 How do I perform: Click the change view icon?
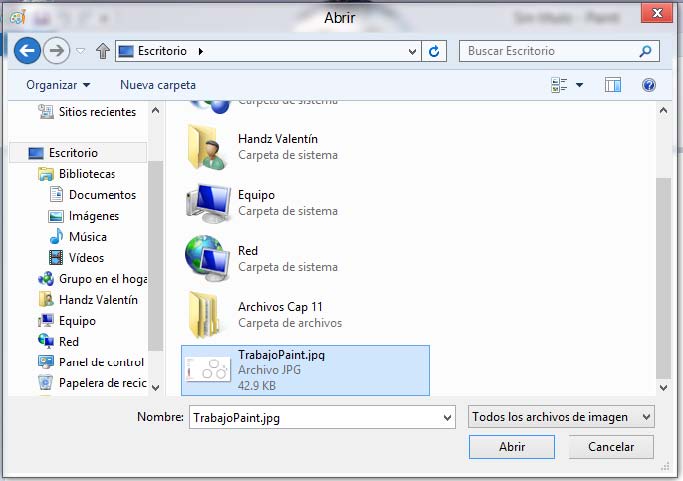tap(559, 86)
